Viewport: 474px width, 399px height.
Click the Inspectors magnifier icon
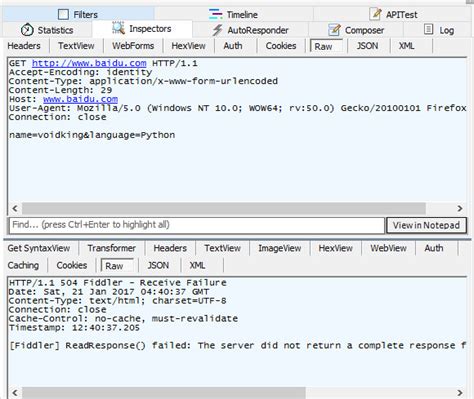point(118,28)
